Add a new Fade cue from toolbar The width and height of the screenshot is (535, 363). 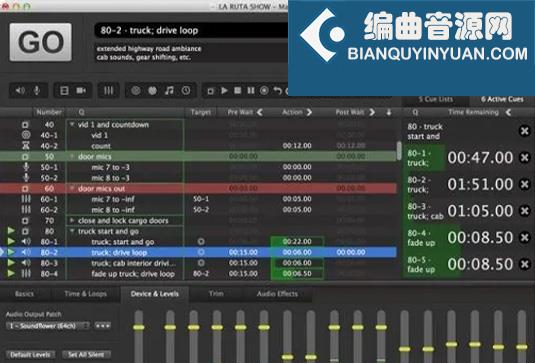(109, 90)
